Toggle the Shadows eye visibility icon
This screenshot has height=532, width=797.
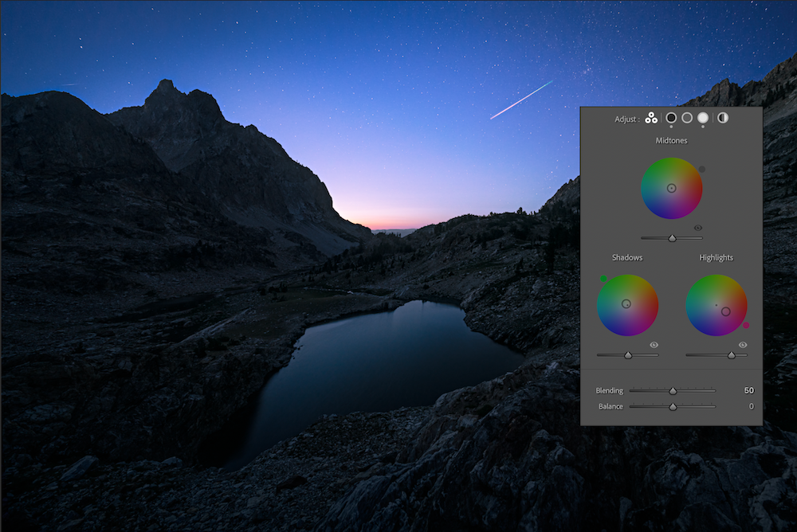(654, 345)
